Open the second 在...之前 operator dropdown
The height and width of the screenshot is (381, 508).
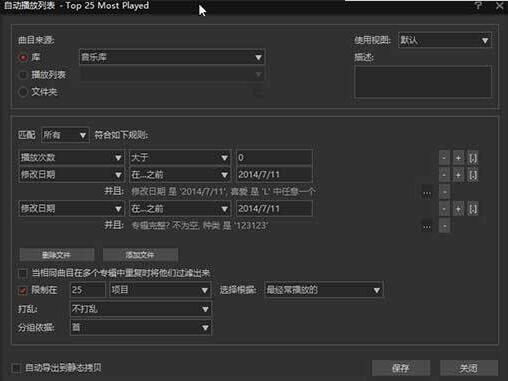(180, 209)
